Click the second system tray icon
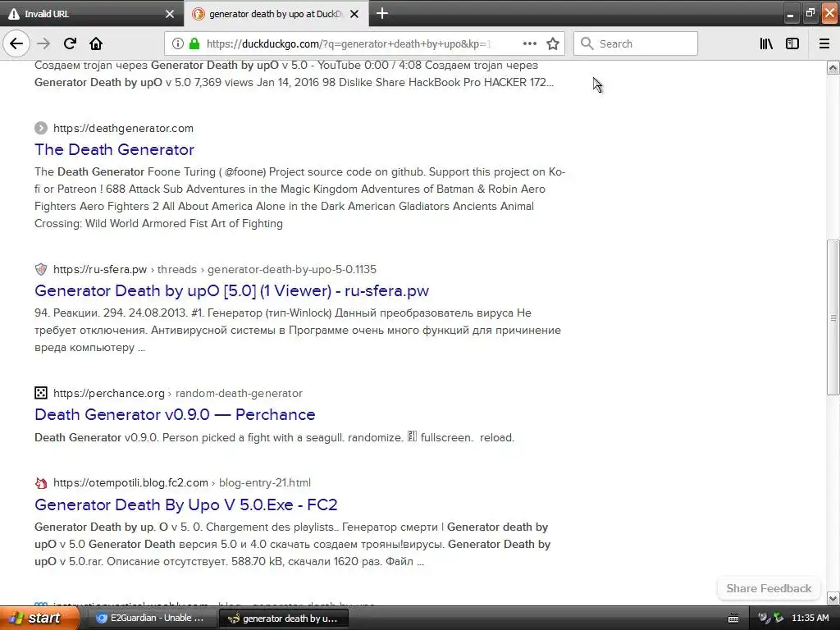Image resolution: width=840 pixels, height=630 pixels. tap(779, 619)
